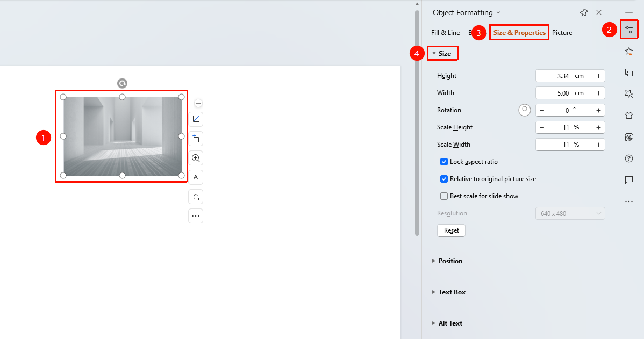
Task: Enable Best scale for slide show
Action: 444,196
